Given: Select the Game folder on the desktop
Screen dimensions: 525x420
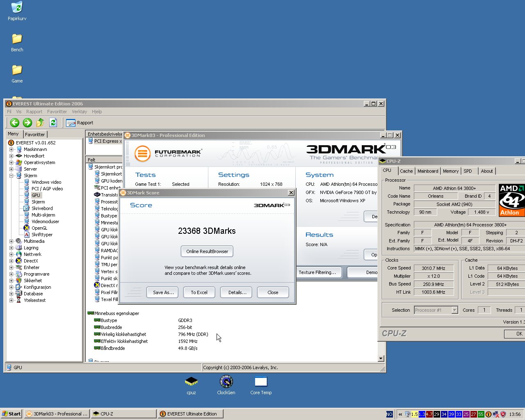Looking at the screenshot, I should [17, 74].
